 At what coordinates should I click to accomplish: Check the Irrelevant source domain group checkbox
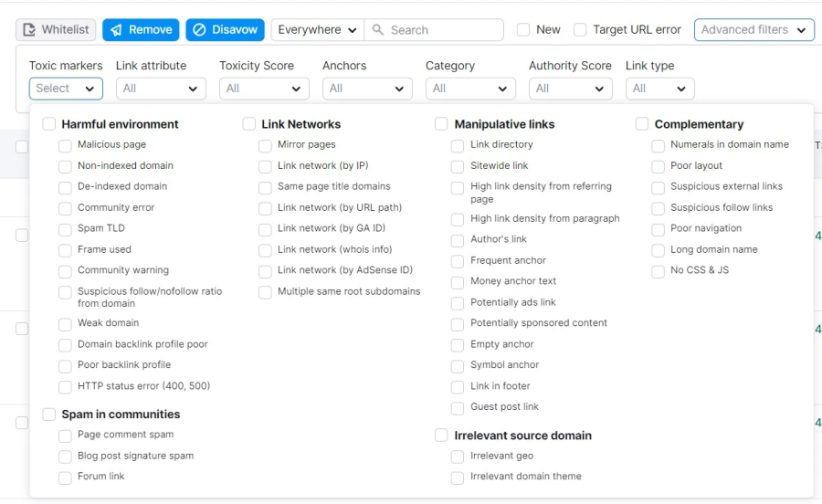(441, 436)
